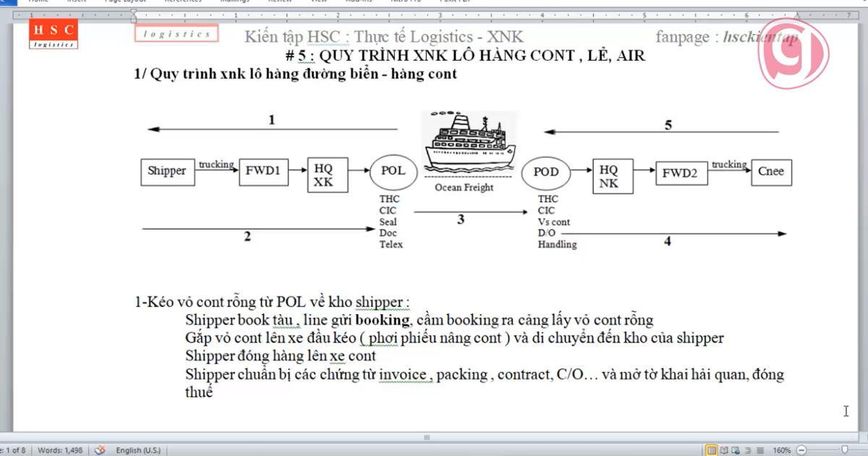Click the D/O text under POD
This screenshot has width=868, height=456.
(546, 233)
